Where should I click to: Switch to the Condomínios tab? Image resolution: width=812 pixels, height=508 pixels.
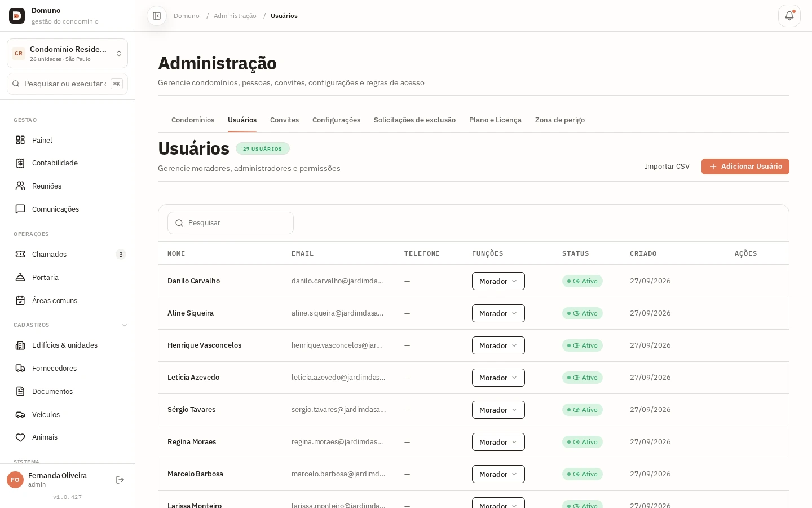point(193,120)
